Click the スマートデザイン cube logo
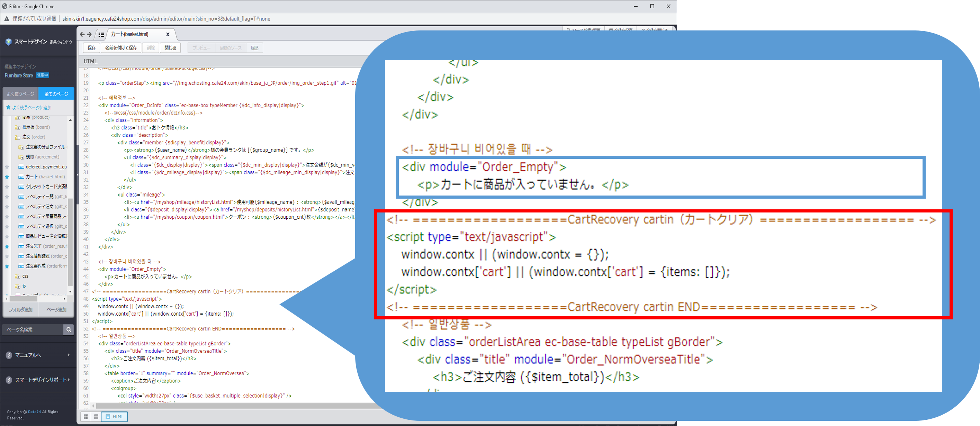Image resolution: width=980 pixels, height=426 pixels. (8, 42)
